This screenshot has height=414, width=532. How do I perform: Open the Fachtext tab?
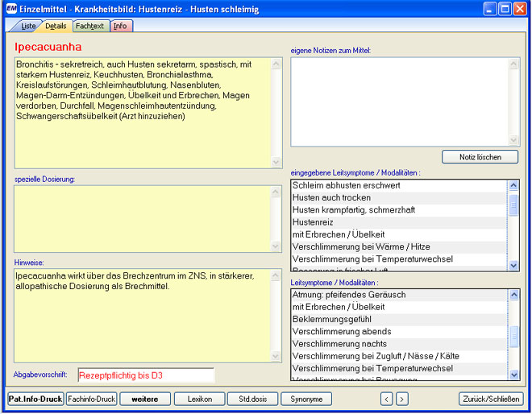89,26
